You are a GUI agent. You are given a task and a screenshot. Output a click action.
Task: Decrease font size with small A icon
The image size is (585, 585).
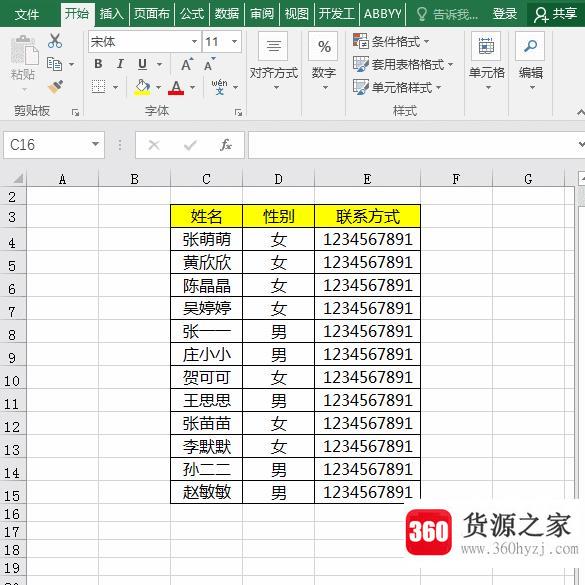210,64
